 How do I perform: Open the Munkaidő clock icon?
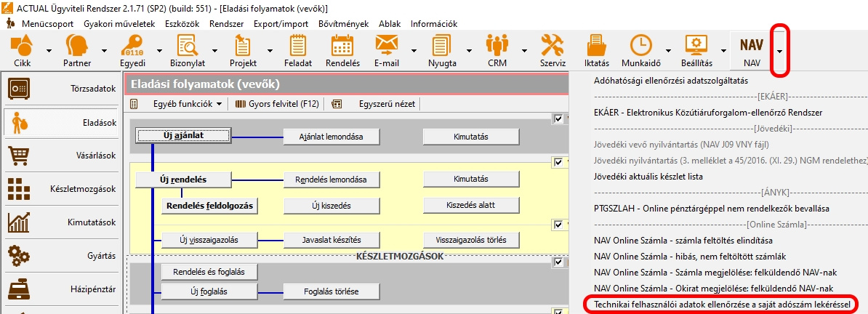point(641,50)
